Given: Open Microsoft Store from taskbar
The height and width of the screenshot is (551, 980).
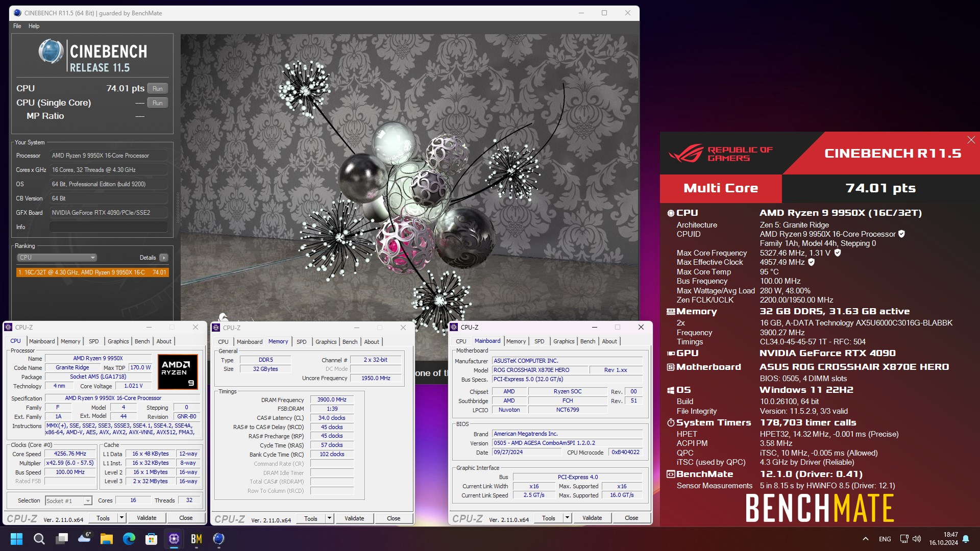Looking at the screenshot, I should click(x=151, y=539).
